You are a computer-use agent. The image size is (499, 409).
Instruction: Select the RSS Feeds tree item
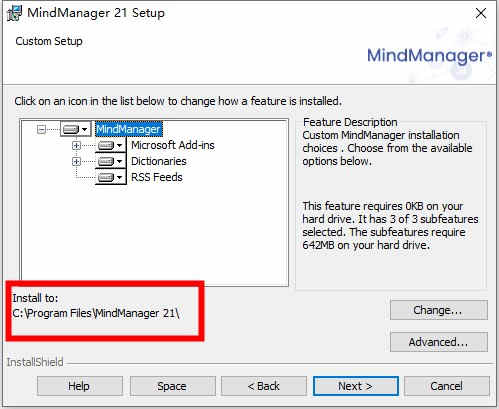click(157, 177)
